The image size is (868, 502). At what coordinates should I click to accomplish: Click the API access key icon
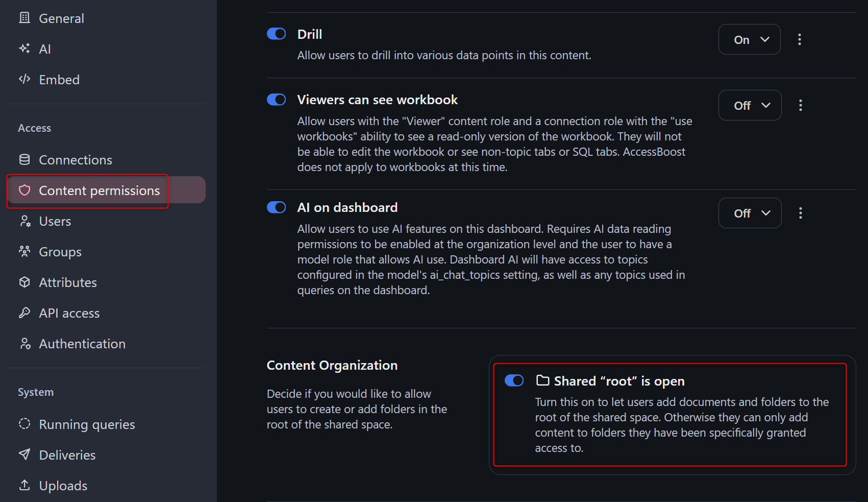click(24, 313)
